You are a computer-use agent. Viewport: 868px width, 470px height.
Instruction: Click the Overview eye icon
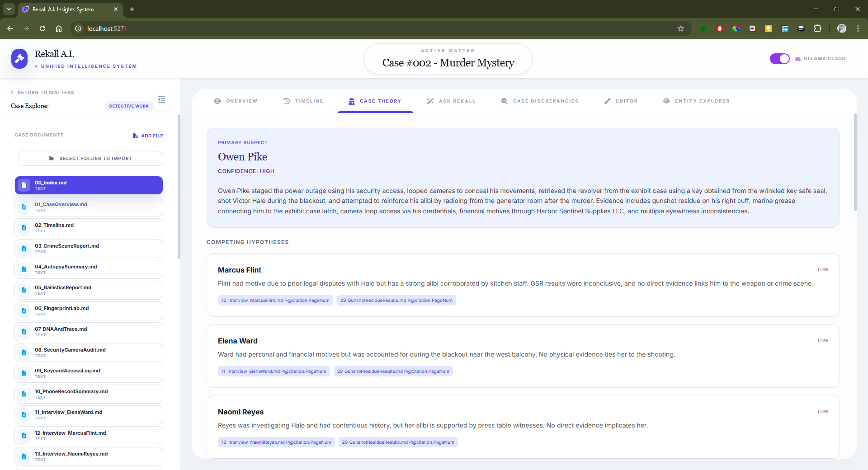218,101
